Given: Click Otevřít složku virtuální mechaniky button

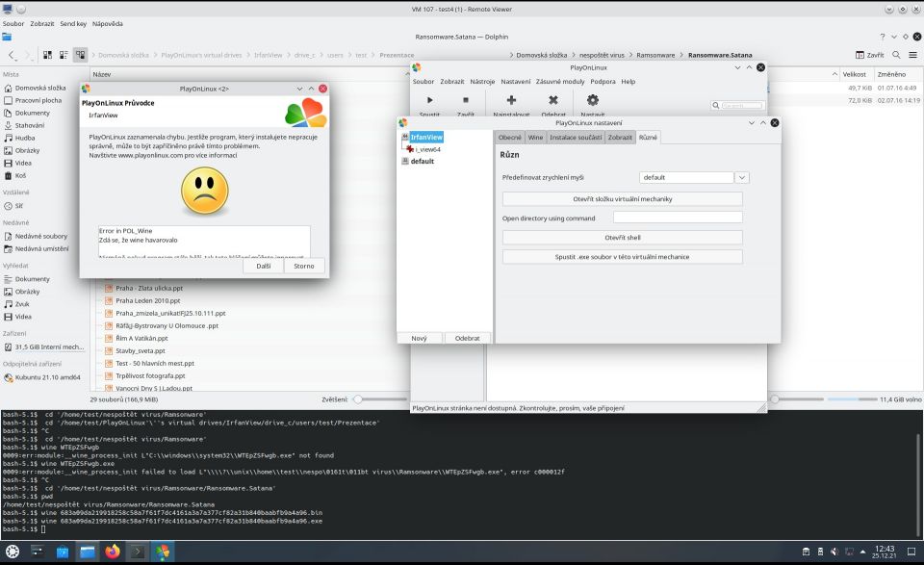Looking at the screenshot, I should tap(623, 199).
